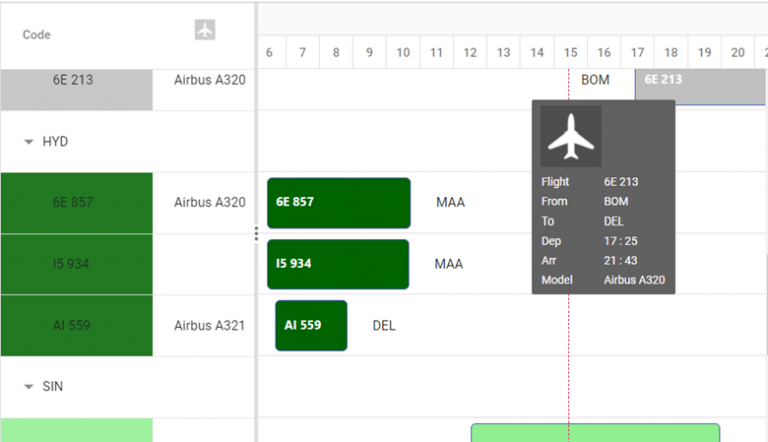Click the light green bar under SIN
This screenshot has height=442, width=768.
(x=595, y=433)
